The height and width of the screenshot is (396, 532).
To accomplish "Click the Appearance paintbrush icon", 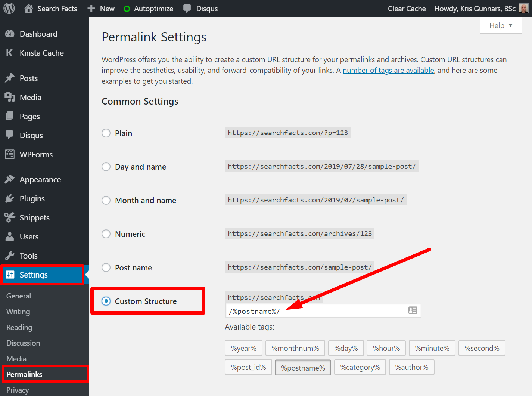I will click(x=10, y=179).
